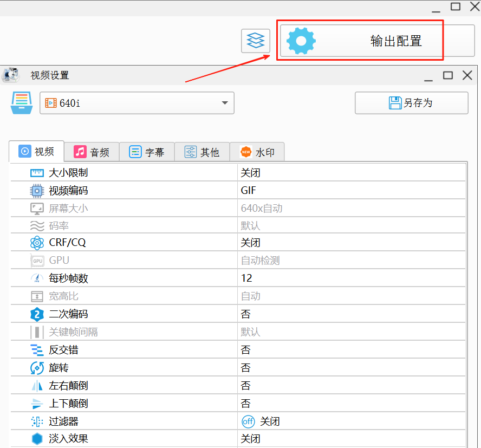
Task: Click the stacked layers icon button
Action: pos(256,41)
